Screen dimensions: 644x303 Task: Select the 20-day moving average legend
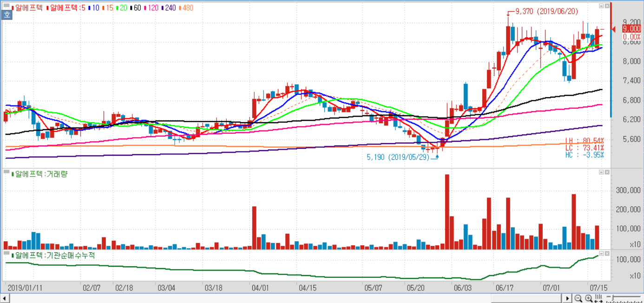(x=123, y=8)
